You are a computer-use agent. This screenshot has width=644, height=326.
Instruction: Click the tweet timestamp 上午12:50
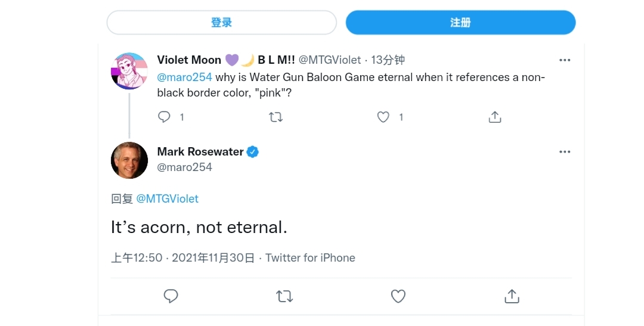[137, 258]
